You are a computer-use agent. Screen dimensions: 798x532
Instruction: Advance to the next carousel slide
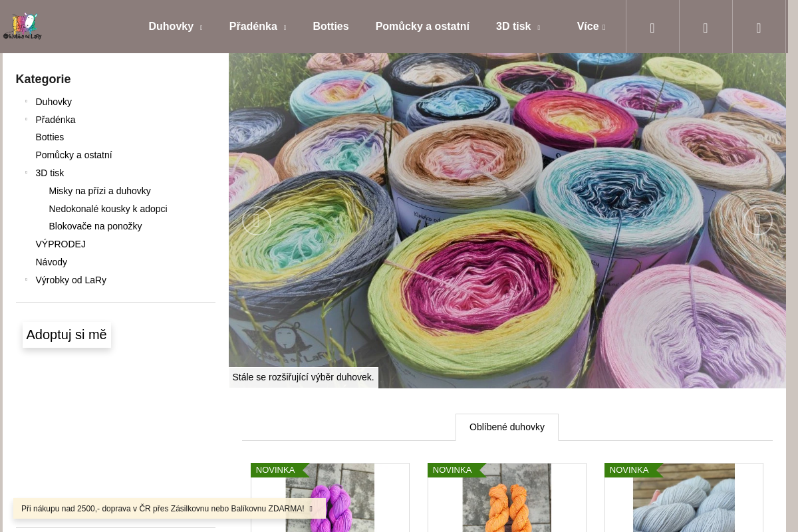coord(757,221)
